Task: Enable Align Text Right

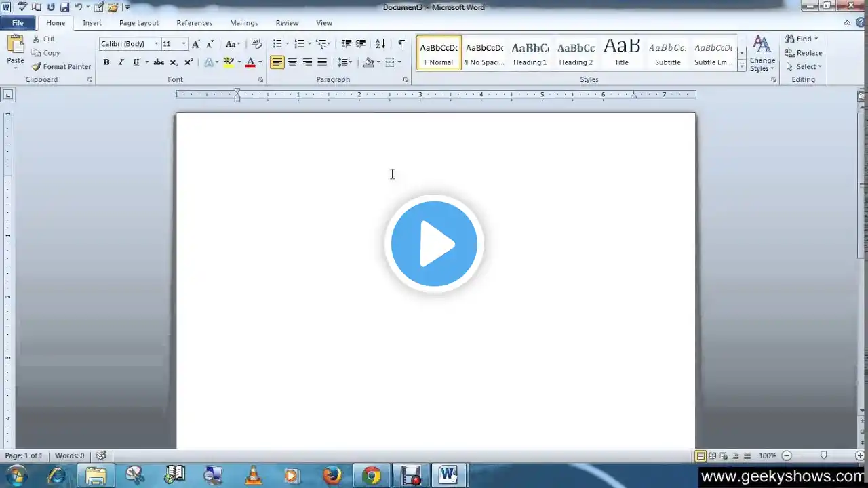Action: point(307,62)
